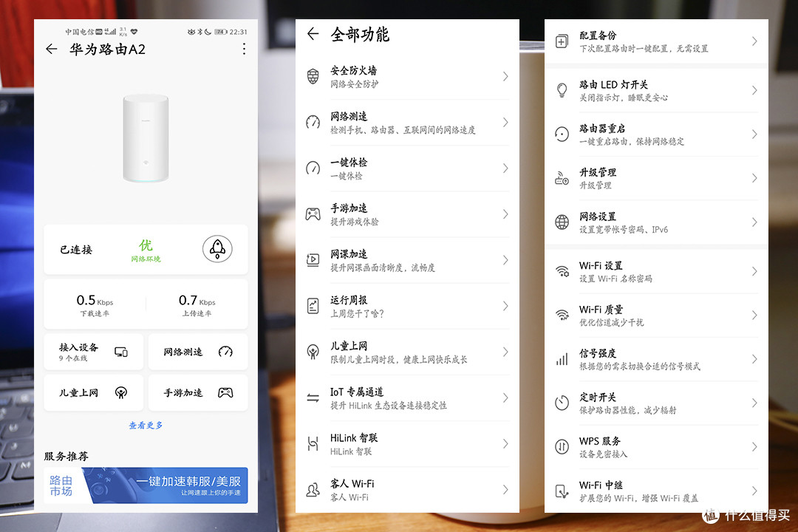Viewport: 798px width, 532px height.
Task: Open 网络测速 card on the home screen
Action: tap(198, 352)
